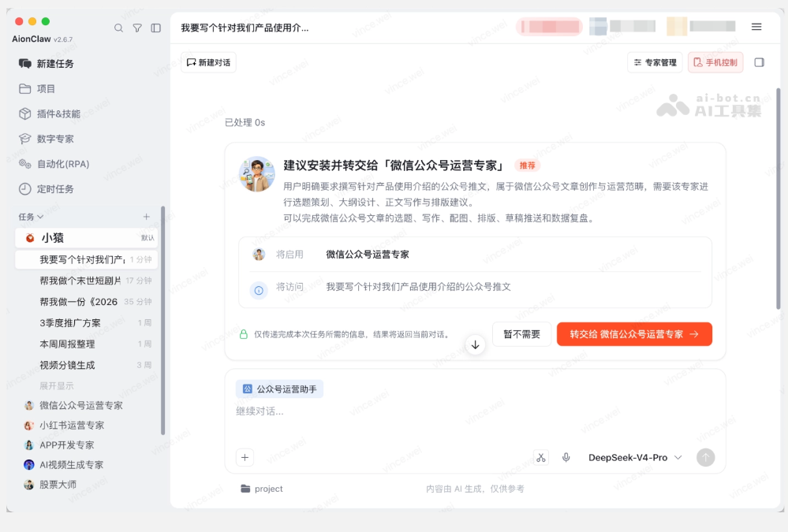
Task: Open task 3季度推广方案
Action: pos(87,322)
